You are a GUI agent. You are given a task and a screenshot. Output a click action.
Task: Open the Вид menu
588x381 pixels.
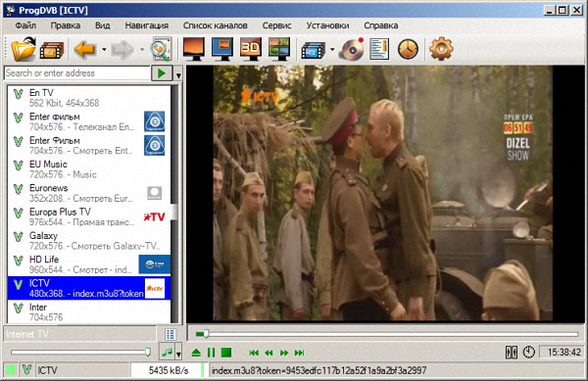pyautogui.click(x=102, y=25)
